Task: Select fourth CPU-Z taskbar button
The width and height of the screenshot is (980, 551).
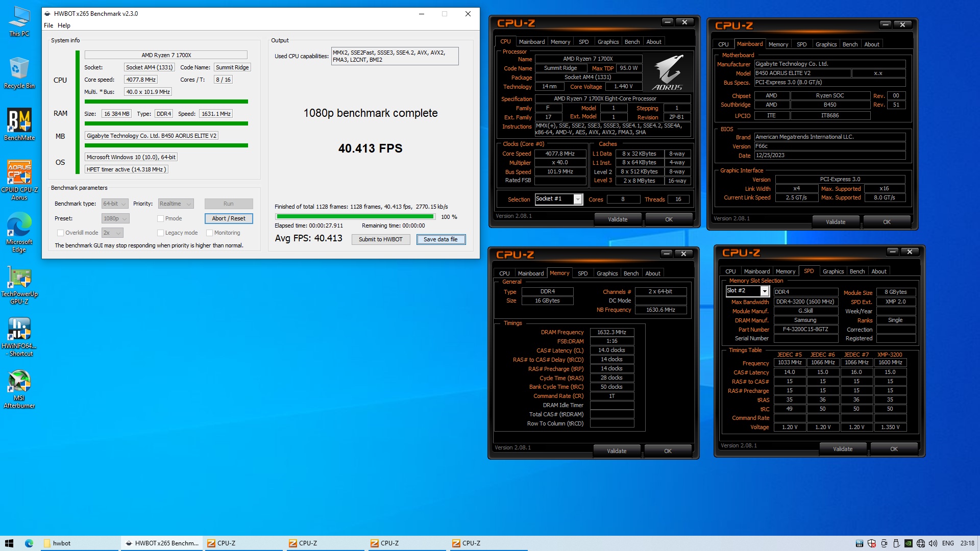Action: 489,543
